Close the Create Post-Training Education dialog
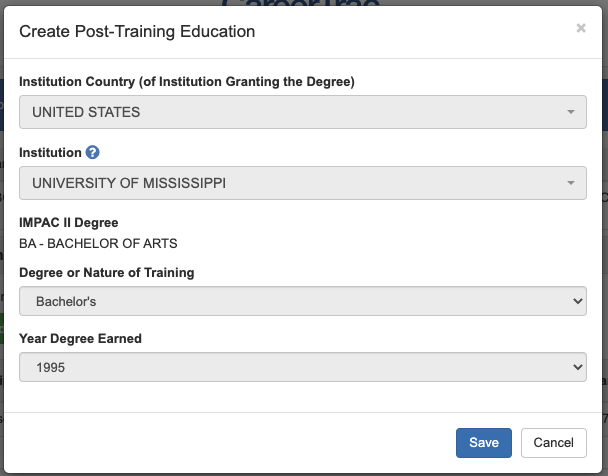This screenshot has width=608, height=476. pos(581,29)
